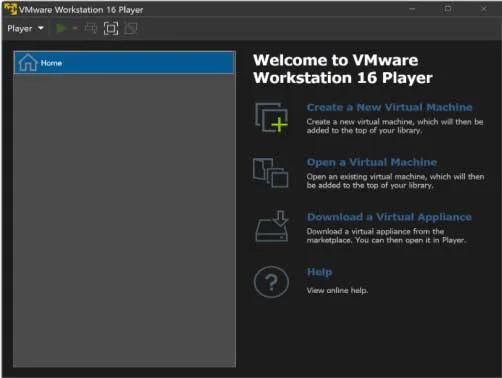Click 'Open an existing virtual machine, which will then' description
The height and width of the screenshot is (378, 502).
pos(395,177)
